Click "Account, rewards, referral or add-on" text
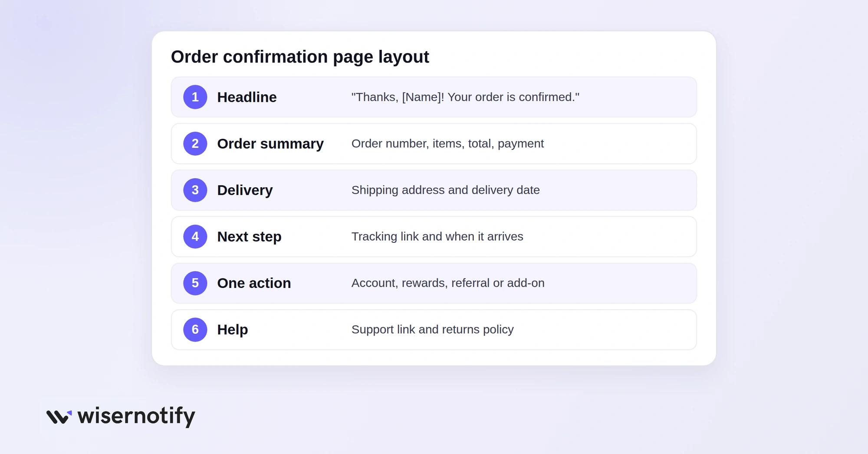868x454 pixels. click(448, 283)
